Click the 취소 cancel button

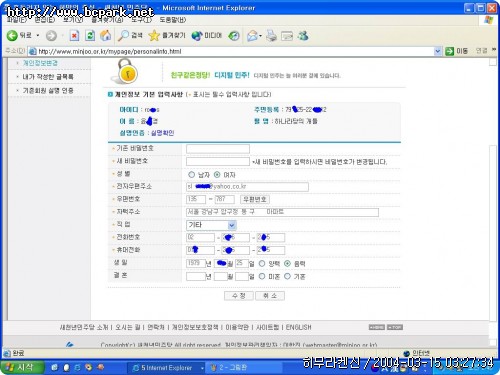point(270,296)
